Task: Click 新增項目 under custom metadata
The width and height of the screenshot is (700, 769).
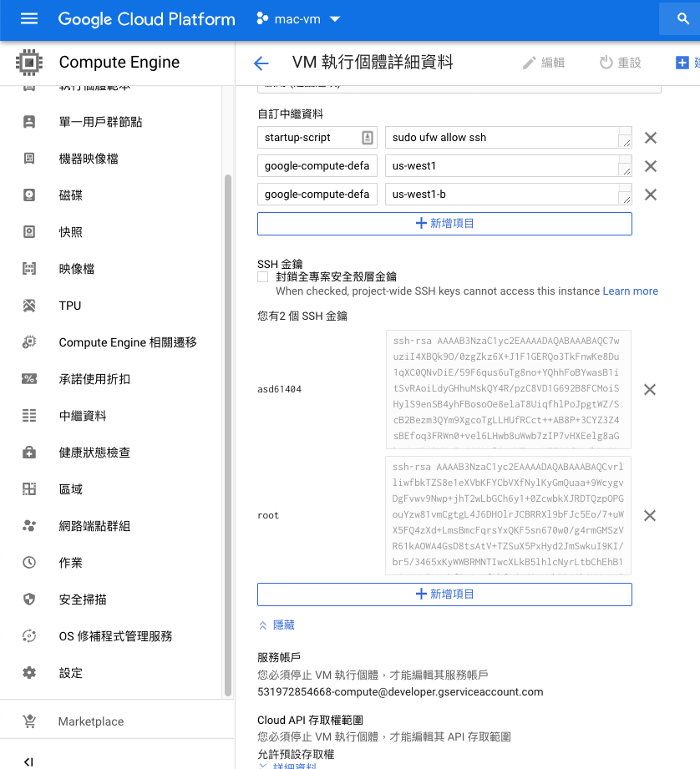Action: click(444, 224)
